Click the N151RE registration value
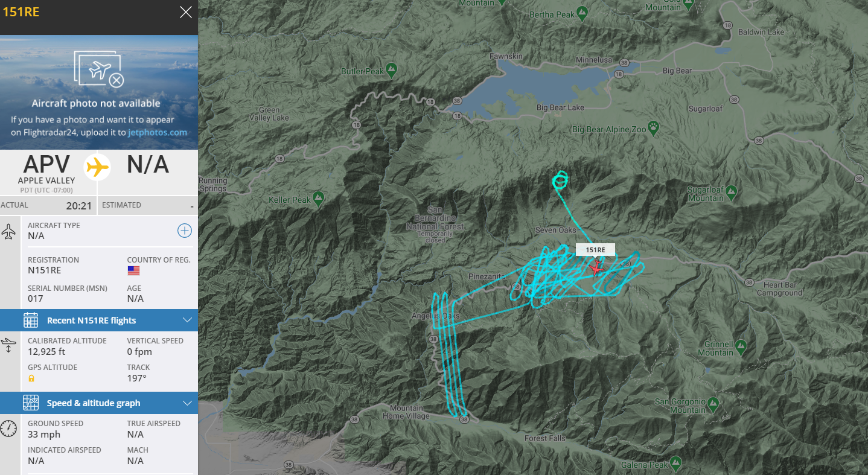868x475 pixels. pos(45,270)
